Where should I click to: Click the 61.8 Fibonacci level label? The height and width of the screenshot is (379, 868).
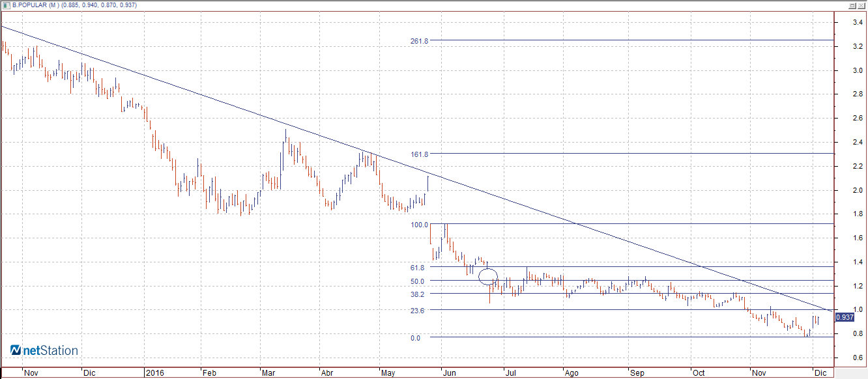point(417,268)
